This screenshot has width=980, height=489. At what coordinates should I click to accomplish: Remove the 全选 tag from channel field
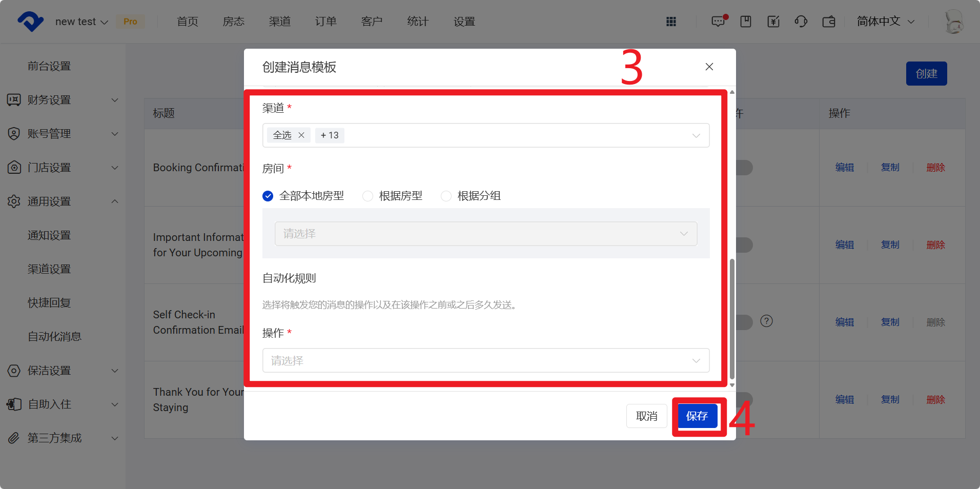pos(301,135)
